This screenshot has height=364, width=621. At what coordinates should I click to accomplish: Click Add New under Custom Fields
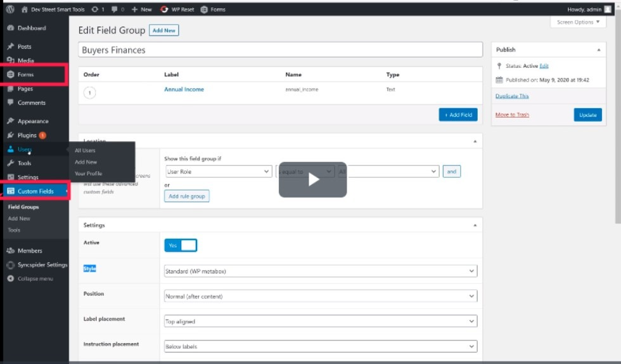click(19, 218)
